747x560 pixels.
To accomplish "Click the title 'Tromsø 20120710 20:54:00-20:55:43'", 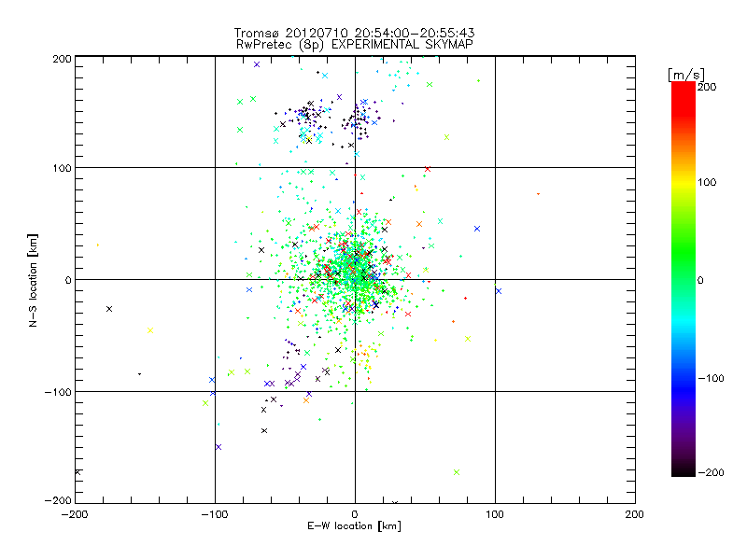I will tap(354, 33).
